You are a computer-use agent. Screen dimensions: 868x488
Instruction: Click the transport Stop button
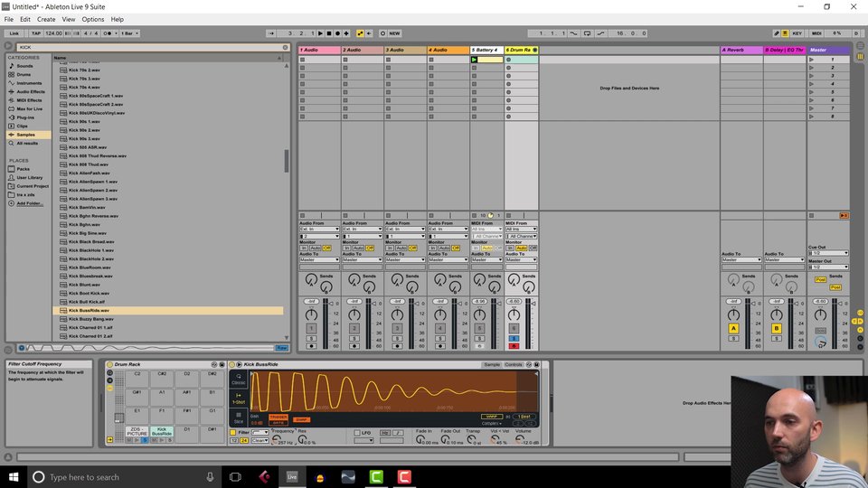tap(329, 33)
